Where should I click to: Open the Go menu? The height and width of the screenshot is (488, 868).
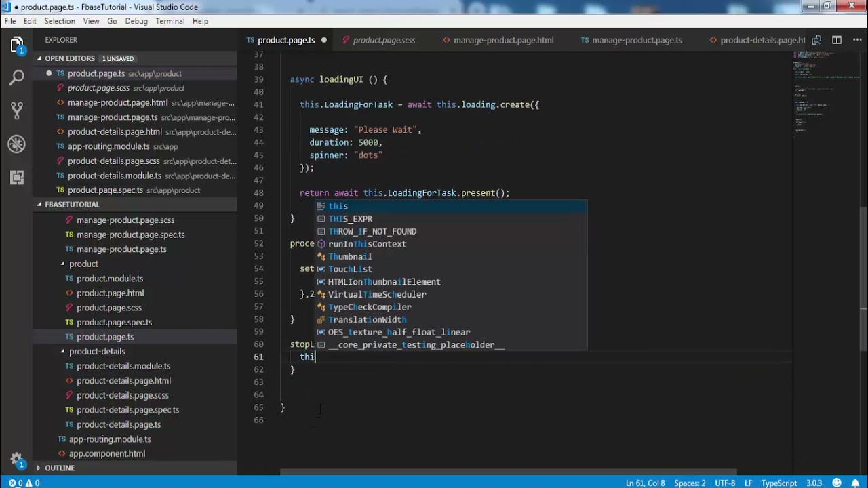(112, 21)
